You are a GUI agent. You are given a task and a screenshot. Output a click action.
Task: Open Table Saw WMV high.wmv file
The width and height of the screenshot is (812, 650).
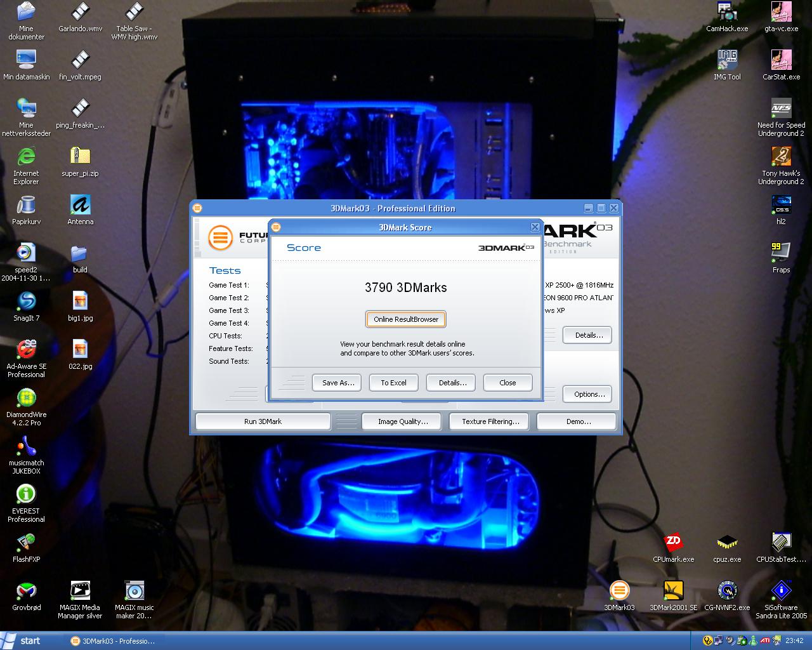134,12
